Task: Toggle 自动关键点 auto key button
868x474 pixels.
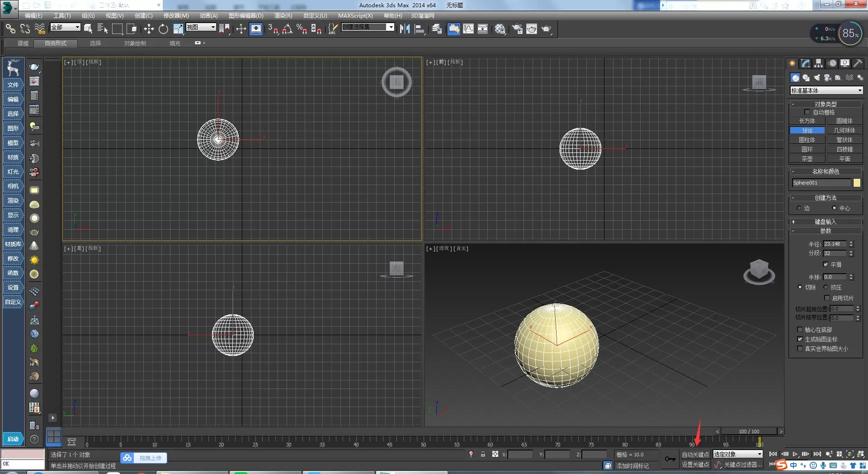Action: [695, 455]
